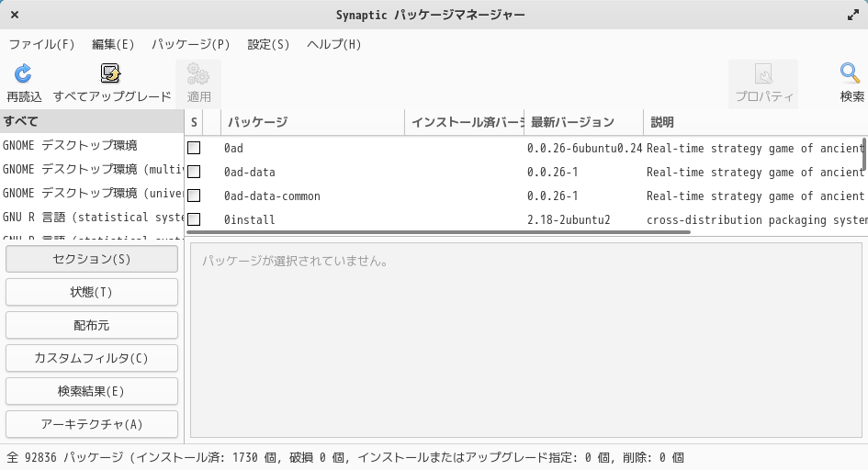Select GNU R 言語 (statistical system) category
This screenshot has height=470, width=868.
pyautogui.click(x=92, y=217)
